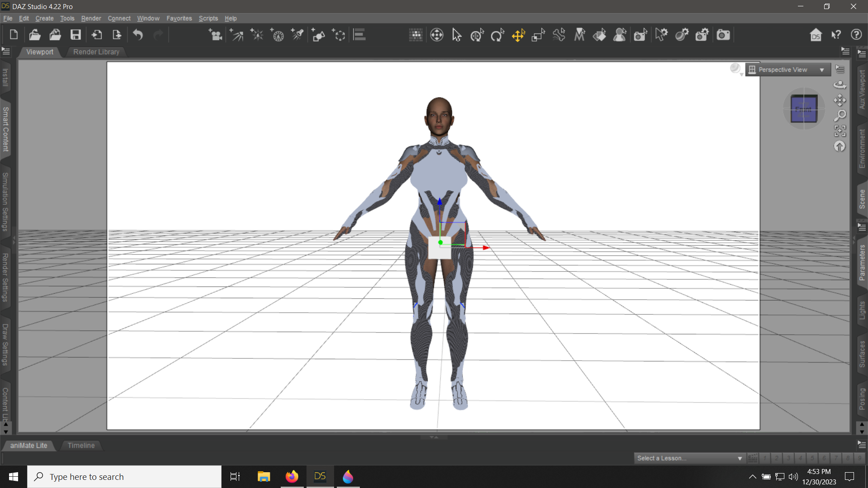Choose the ActivePose bone tool
This screenshot has width=868, height=488.
coord(559,35)
